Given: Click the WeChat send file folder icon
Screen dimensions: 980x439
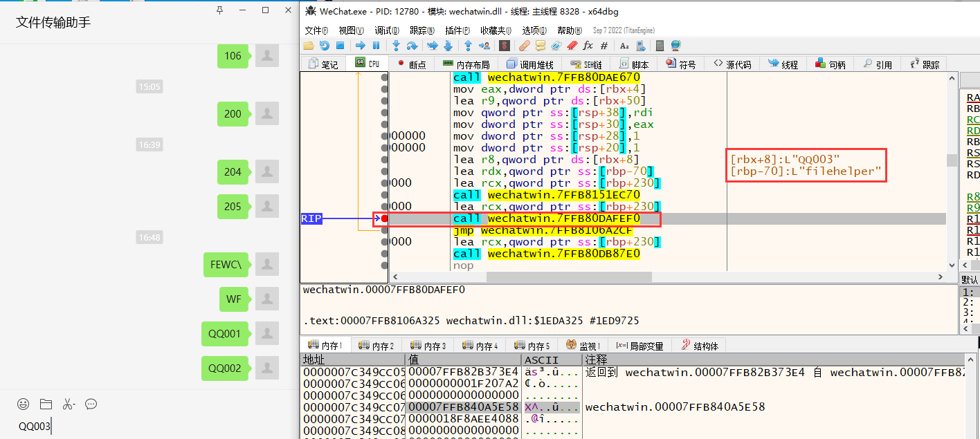Looking at the screenshot, I should (x=46, y=404).
